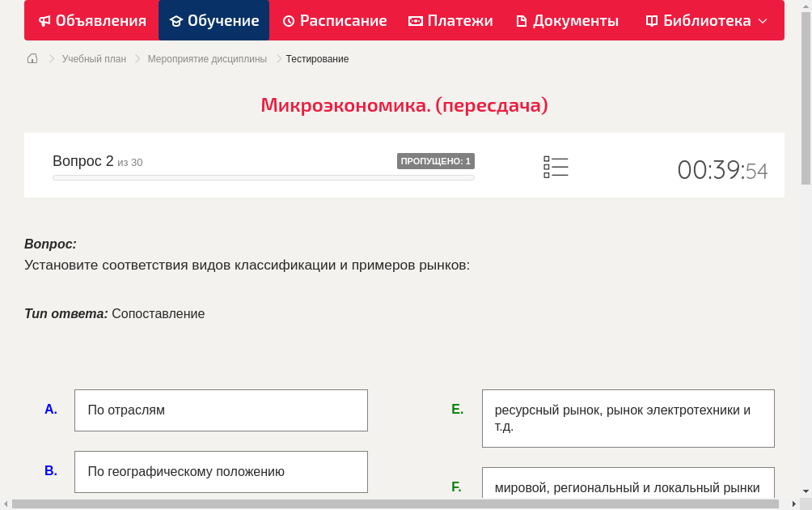Open the Обучение navigation tab

pyautogui.click(x=214, y=20)
